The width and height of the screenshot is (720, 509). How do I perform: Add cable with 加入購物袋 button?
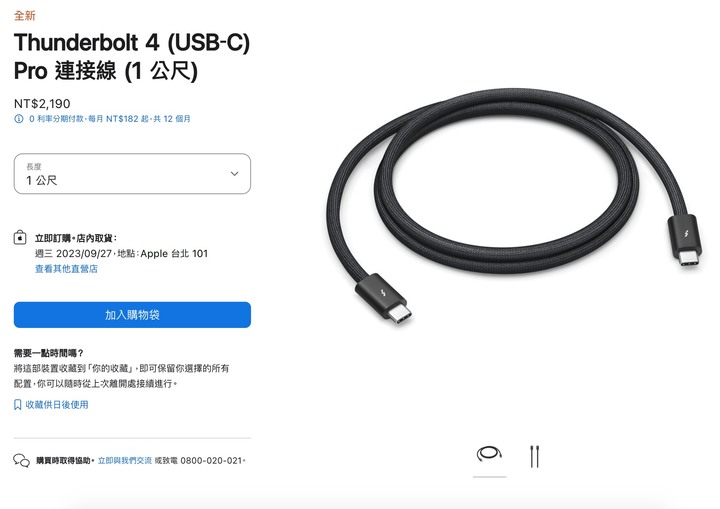(132, 315)
